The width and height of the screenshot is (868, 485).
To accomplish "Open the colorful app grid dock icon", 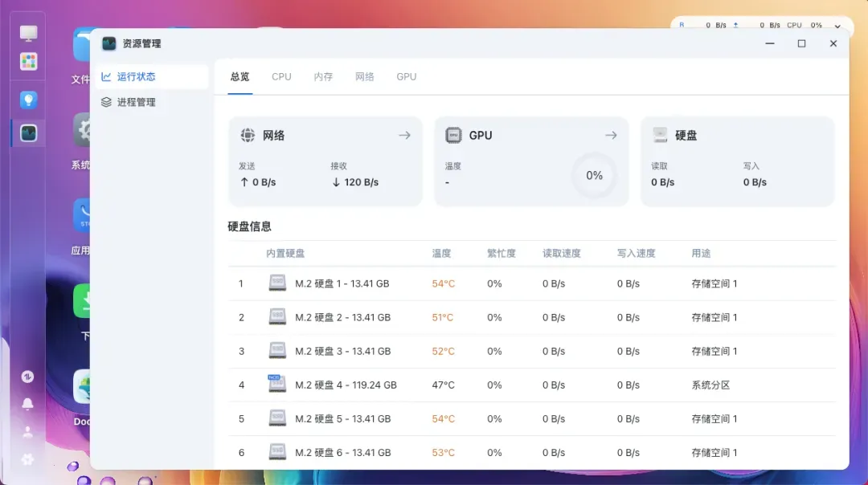I will click(x=28, y=62).
